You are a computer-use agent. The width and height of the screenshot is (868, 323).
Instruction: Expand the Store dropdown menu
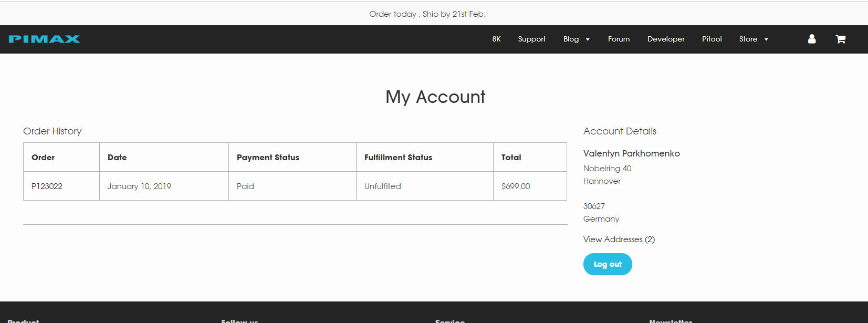(x=753, y=39)
